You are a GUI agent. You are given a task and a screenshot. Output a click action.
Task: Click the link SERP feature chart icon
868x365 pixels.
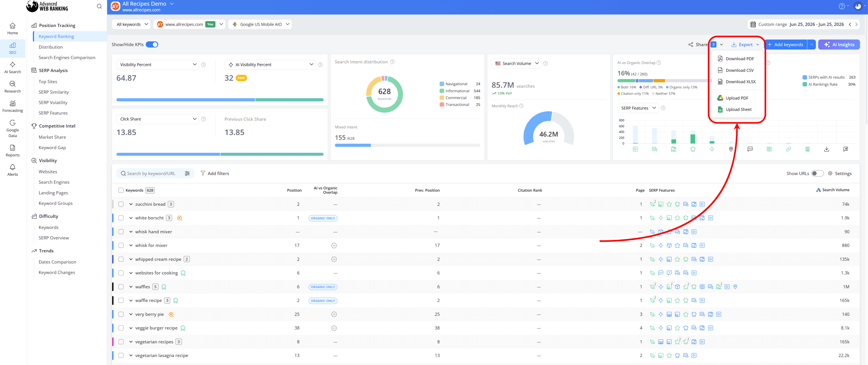click(x=788, y=149)
